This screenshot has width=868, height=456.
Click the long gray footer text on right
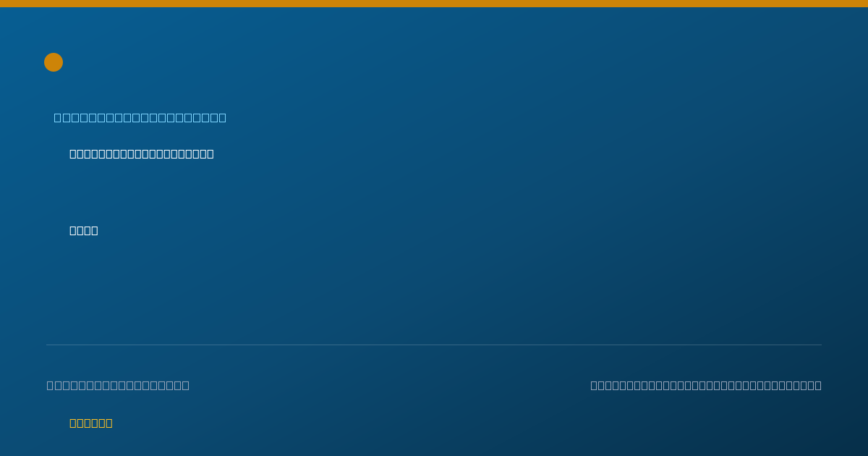pyautogui.click(x=706, y=385)
